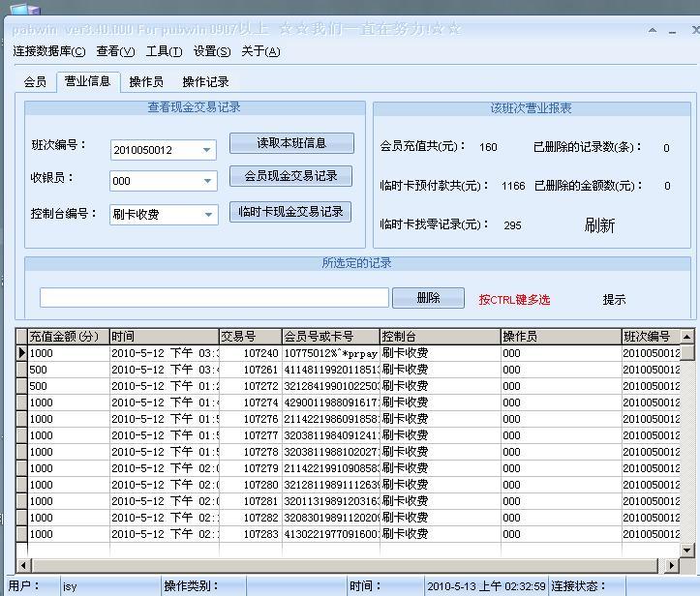Click transaction number 107272 cell
The image size is (700, 596).
coord(251,386)
